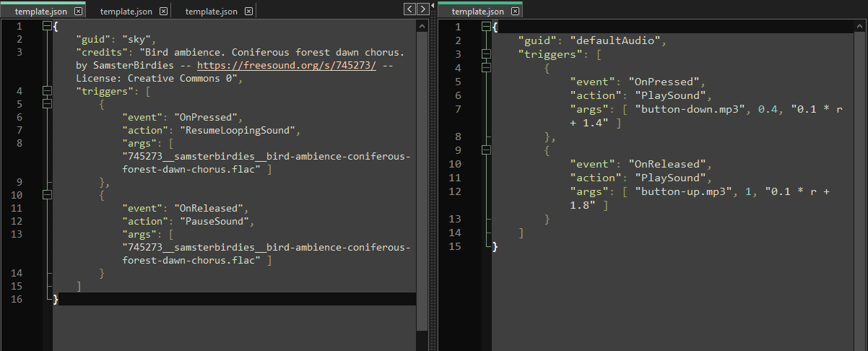This screenshot has width=868, height=351.
Task: Close the active template.json tab in left pane
Action: click(78, 12)
